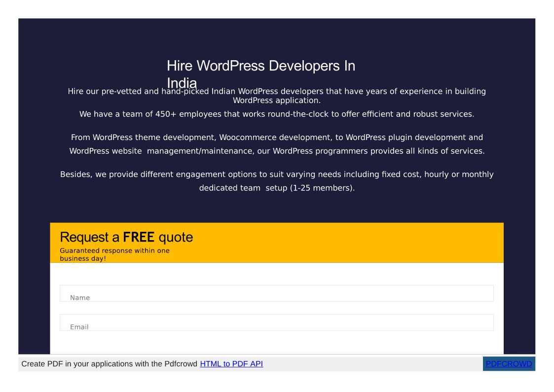Focus the Email input field
Image resolution: width=554 pixels, height=392 pixels.
(x=276, y=322)
